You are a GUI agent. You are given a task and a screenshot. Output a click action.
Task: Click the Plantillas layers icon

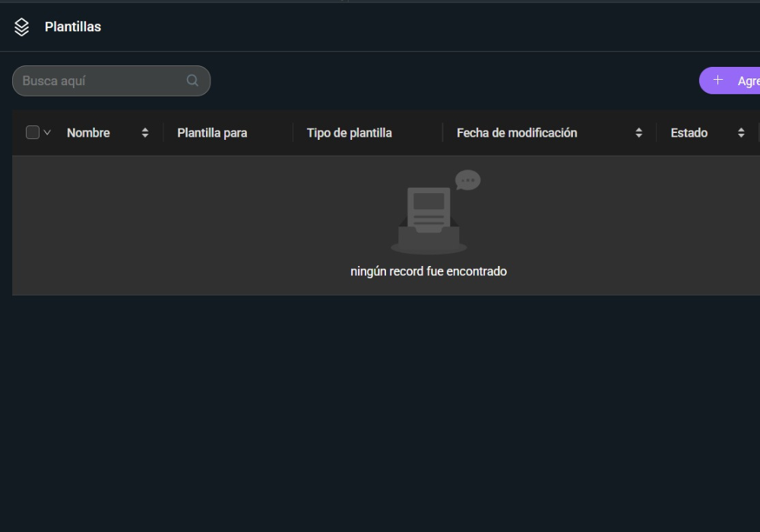(21, 27)
